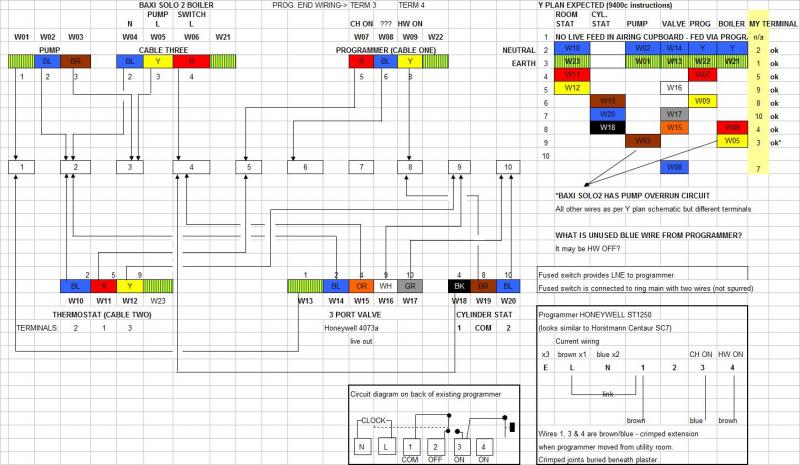The width and height of the screenshot is (800, 465).
Task: Select the orange W15 cell in VALVE column
Action: 673,127
